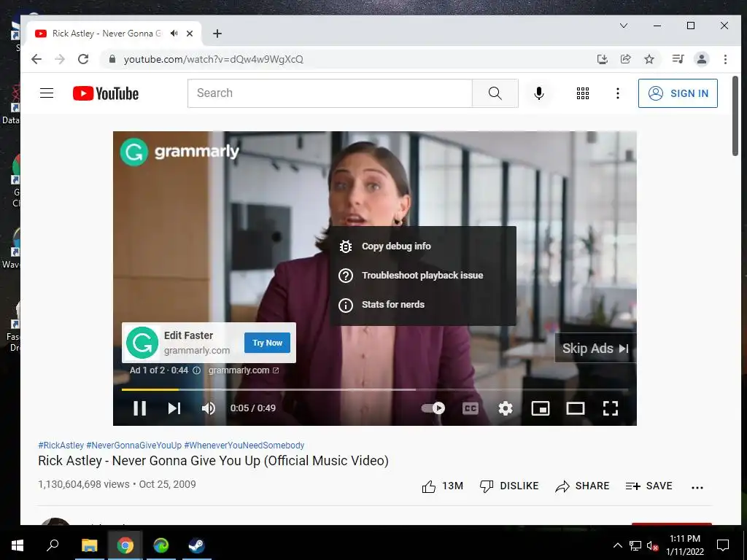Viewport: 747px width, 560px height.
Task: Click the page vertical scrollbar
Action: point(735,116)
